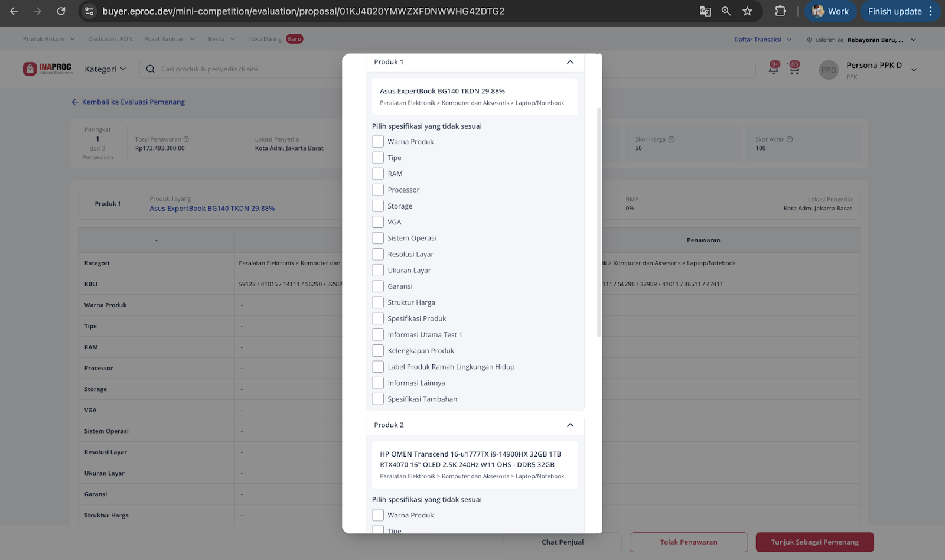Click the browser forward arrow
The image size is (945, 560).
37,11
